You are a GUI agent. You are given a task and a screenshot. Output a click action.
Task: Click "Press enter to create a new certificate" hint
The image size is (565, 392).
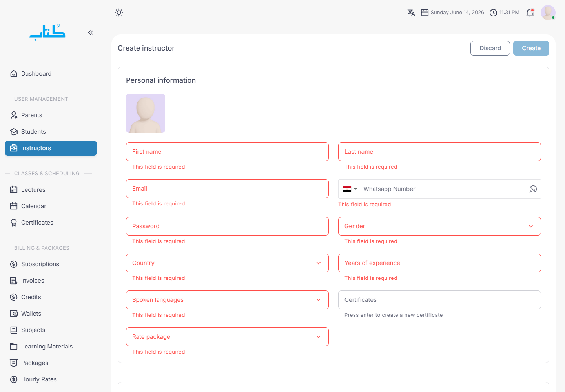click(394, 315)
